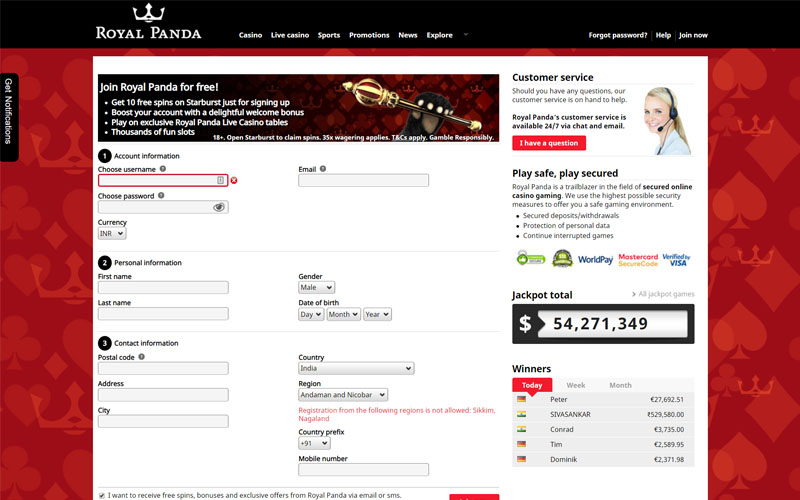The image size is (800, 500).
Task: Open the birth Month dropdown
Action: [x=343, y=314]
